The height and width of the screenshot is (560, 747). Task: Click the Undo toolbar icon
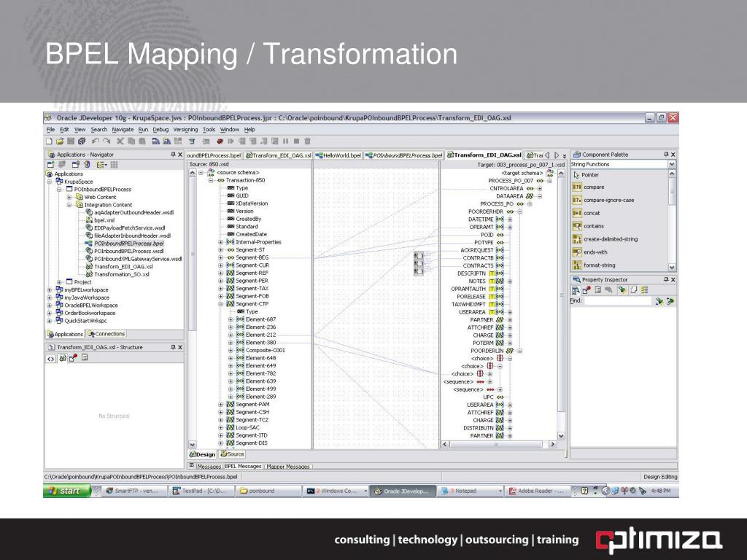pos(96,141)
